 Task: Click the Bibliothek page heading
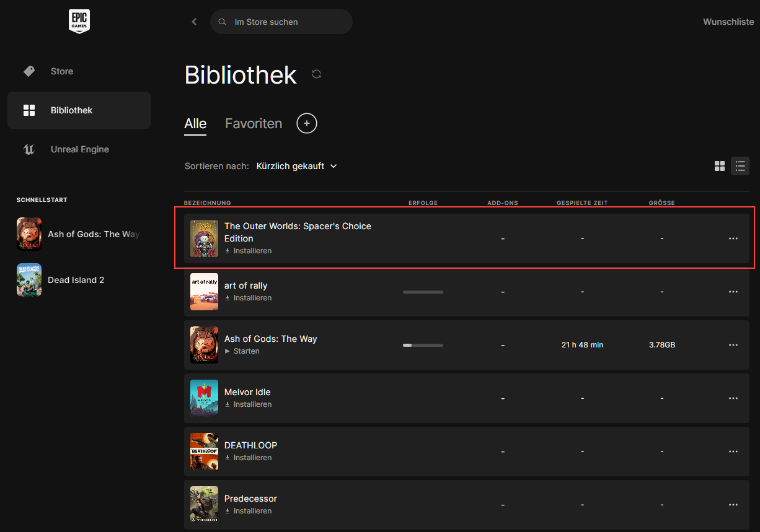[241, 75]
